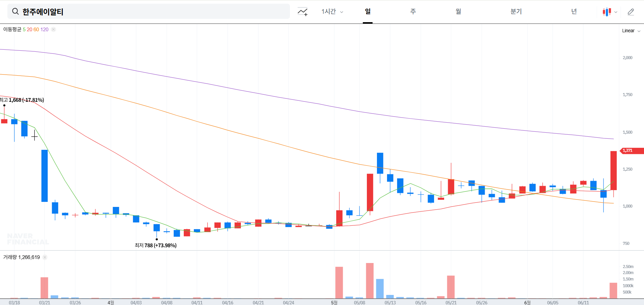Click the 750 price axis label
Image resolution: width=644 pixels, height=305 pixels.
(626, 244)
